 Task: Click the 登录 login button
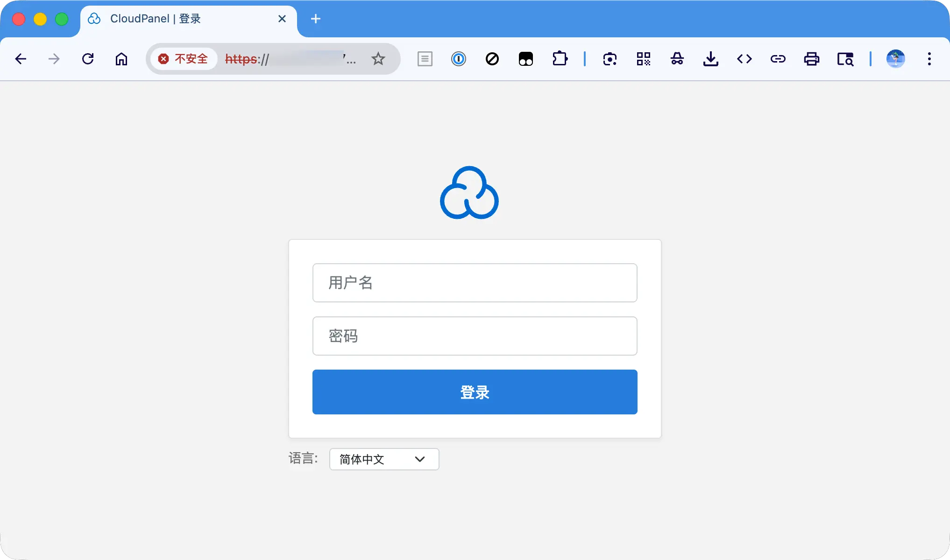coord(475,392)
